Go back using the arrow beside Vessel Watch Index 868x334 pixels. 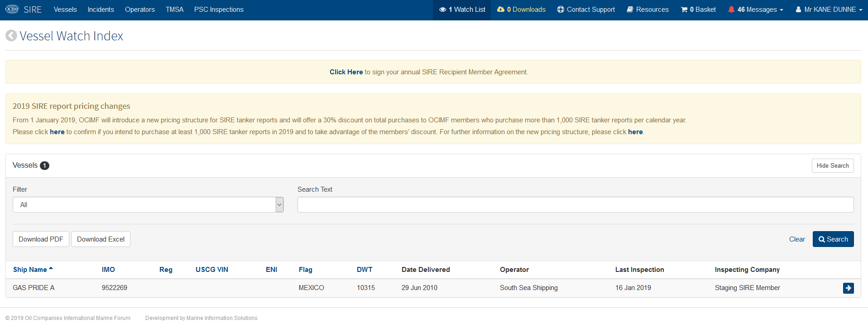11,36
